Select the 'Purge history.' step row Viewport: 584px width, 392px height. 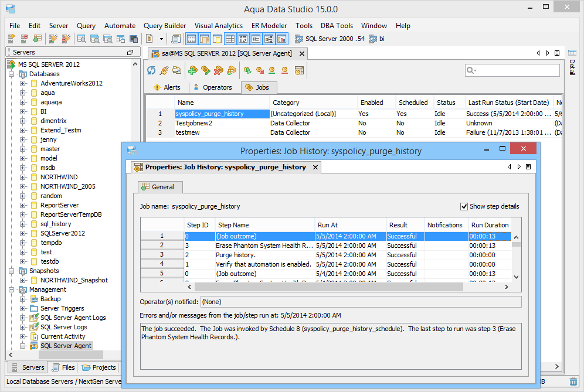(x=325, y=255)
